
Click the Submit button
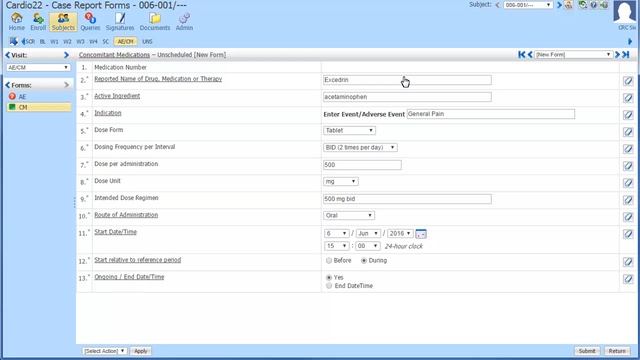(587, 351)
